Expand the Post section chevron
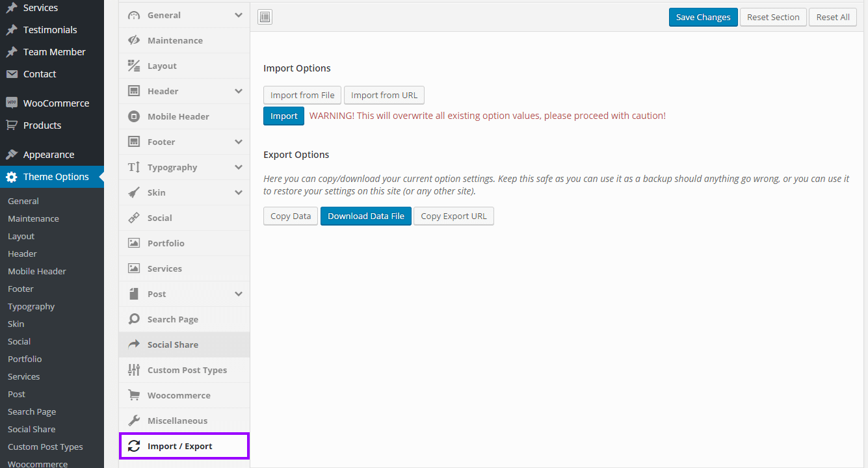Screen dimensions: 868x468 [x=239, y=294]
